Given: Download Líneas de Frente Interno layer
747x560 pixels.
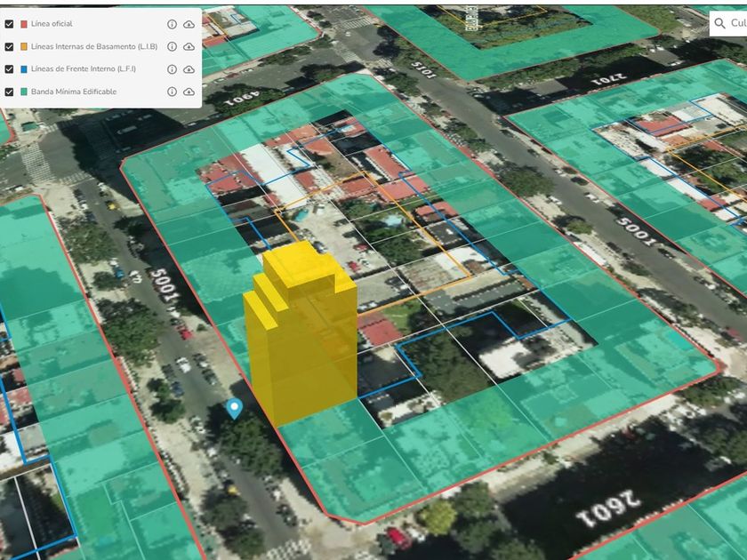Looking at the screenshot, I should 189,69.
